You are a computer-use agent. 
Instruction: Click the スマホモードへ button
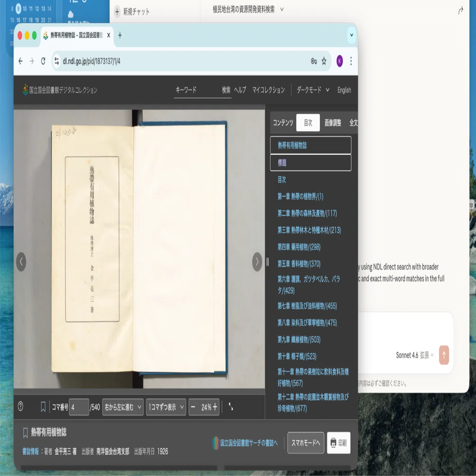tap(305, 443)
